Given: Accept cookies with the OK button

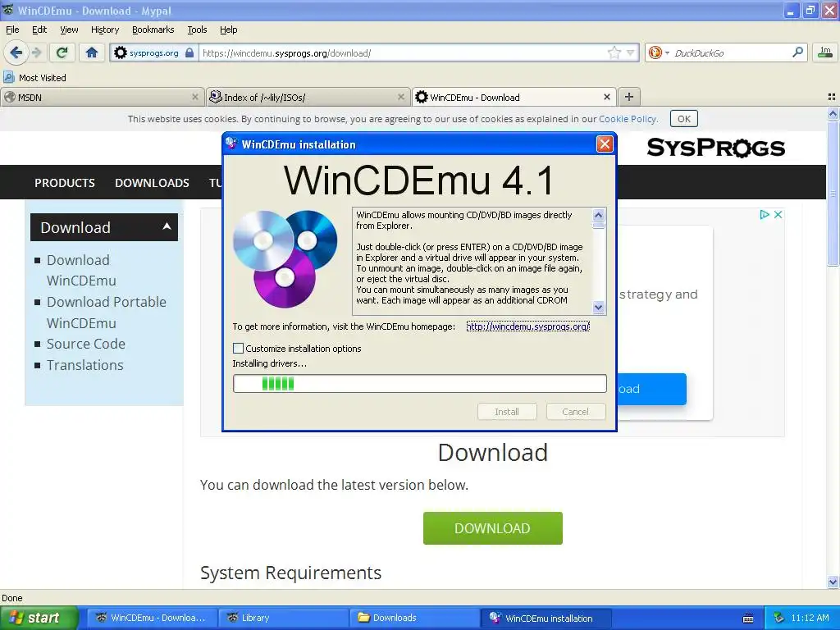Looking at the screenshot, I should point(684,119).
